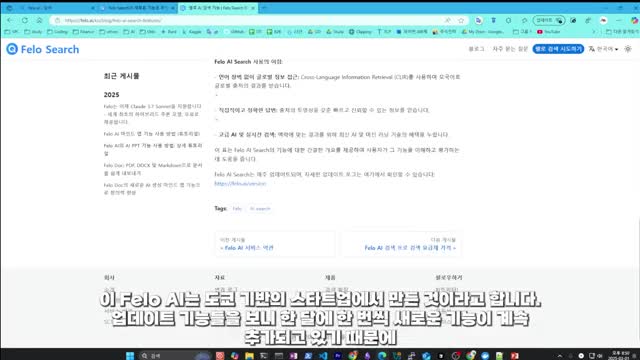
Task: Open the Kaggle bookmark
Action: pyautogui.click(x=192, y=32)
